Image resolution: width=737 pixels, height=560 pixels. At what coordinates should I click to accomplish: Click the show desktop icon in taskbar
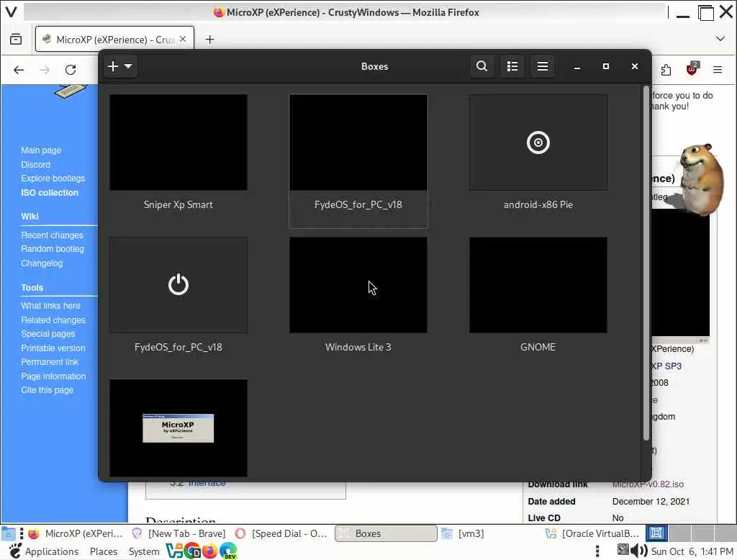[9, 533]
